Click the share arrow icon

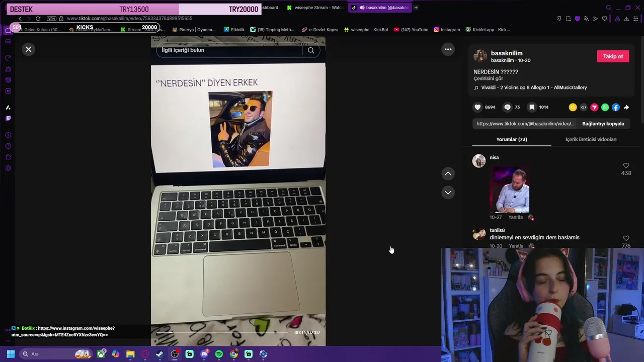[626, 107]
